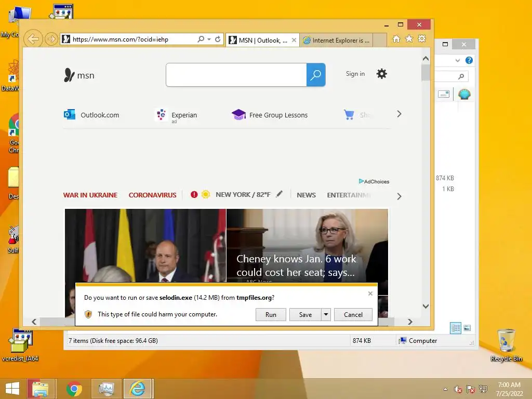Switch to Internet Explorer is... tab
The image size is (532, 399).
336,40
